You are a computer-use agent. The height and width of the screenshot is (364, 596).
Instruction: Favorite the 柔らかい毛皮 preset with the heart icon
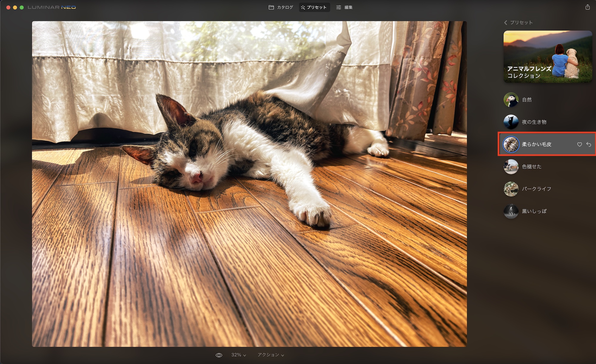click(x=579, y=144)
